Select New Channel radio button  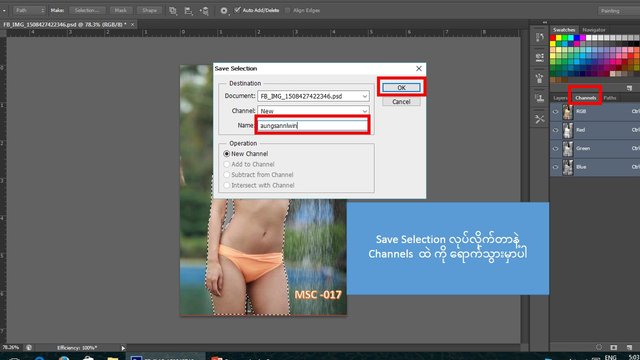[x=227, y=154]
